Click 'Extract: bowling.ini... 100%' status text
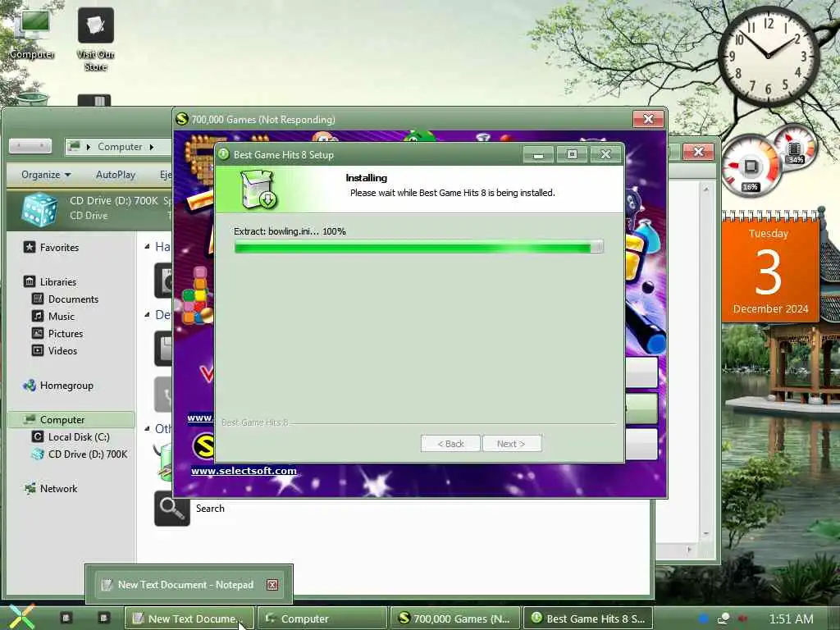The height and width of the screenshot is (630, 840). click(290, 231)
